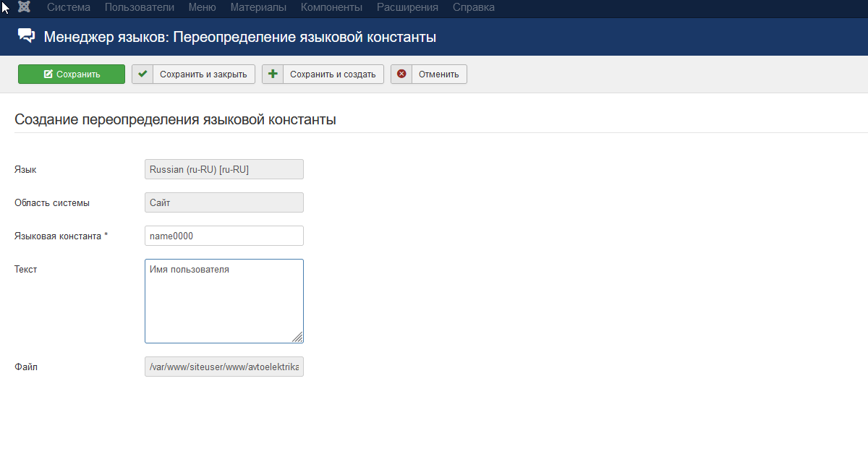Image resolution: width=868 pixels, height=462 pixels.
Task: Click the Joomla logo icon
Action: pos(24,7)
